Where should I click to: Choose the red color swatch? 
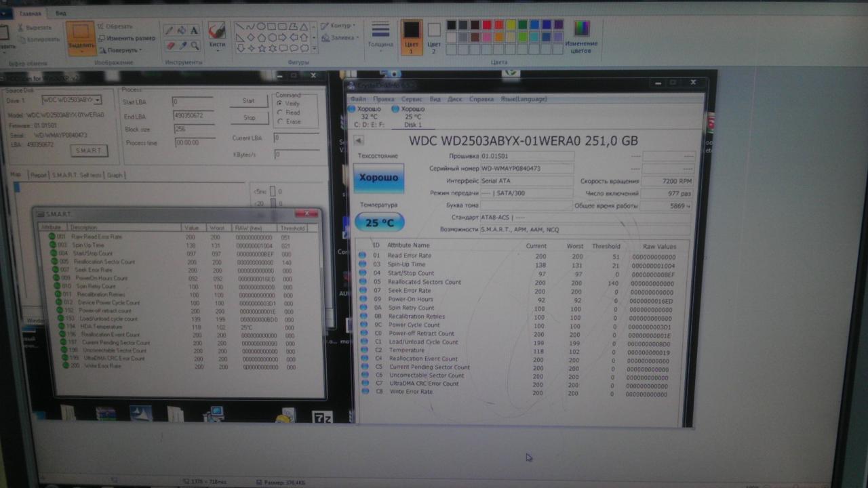click(486, 25)
